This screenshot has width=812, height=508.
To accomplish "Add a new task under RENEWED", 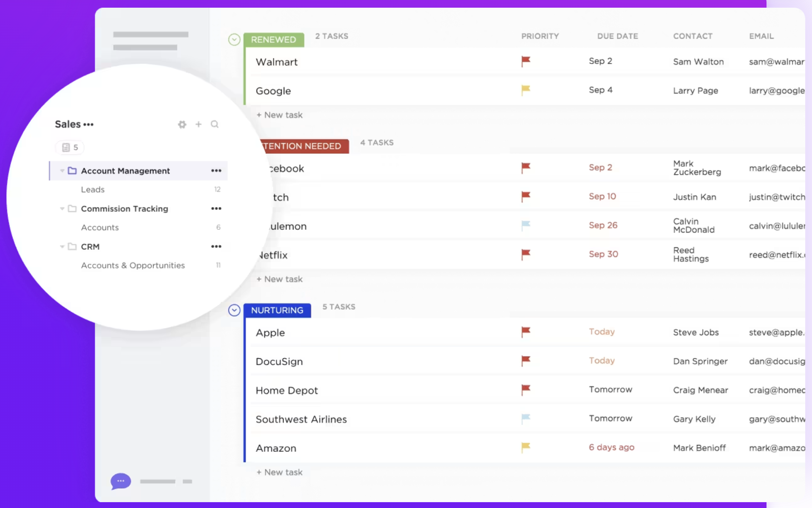I will (279, 115).
